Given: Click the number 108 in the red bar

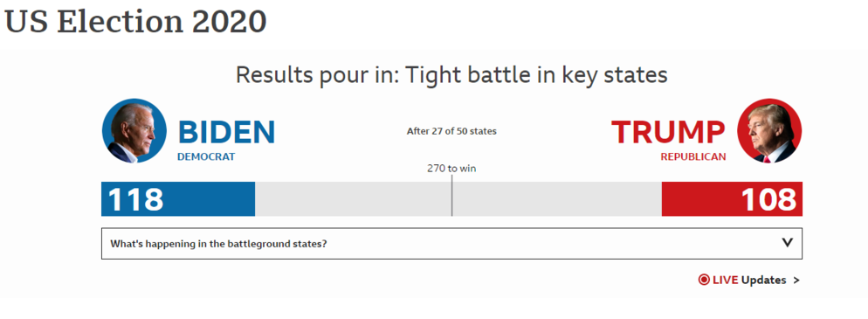Looking at the screenshot, I should (x=769, y=199).
